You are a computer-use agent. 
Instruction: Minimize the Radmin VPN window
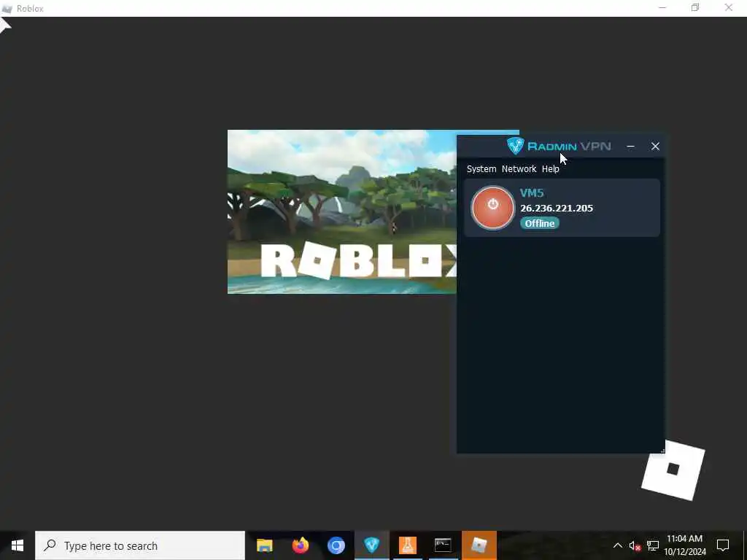tap(630, 147)
